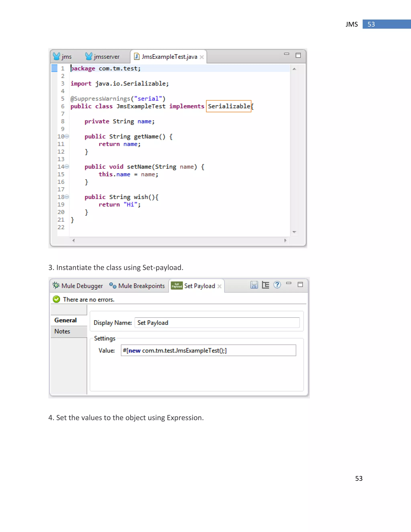Click the @SuppressWarnings annotation line
This screenshot has width=411, height=532.
click(x=118, y=99)
